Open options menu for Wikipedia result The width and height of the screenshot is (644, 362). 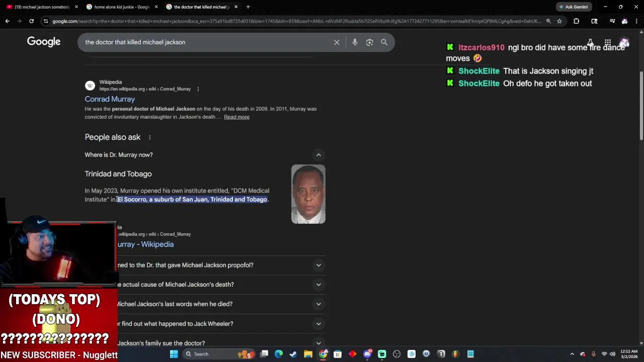pos(198,89)
